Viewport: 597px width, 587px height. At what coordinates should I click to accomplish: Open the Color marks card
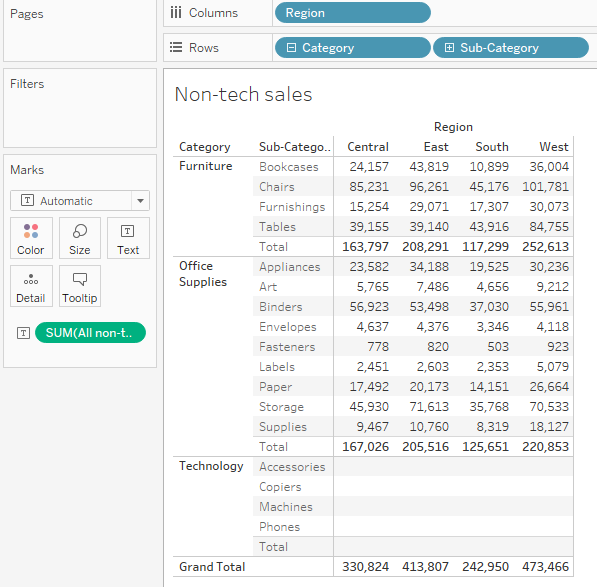[31, 238]
